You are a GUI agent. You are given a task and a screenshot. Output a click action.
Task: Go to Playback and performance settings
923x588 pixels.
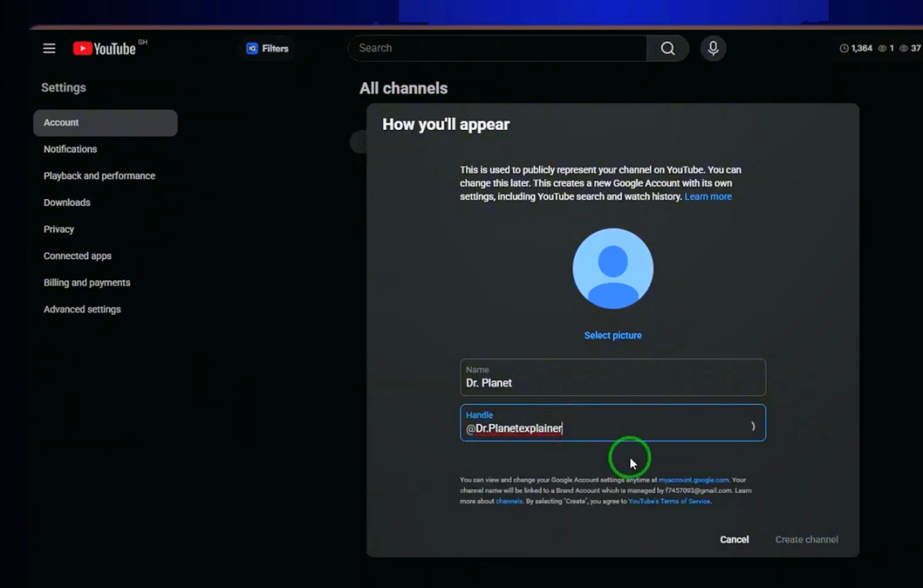tap(99, 175)
